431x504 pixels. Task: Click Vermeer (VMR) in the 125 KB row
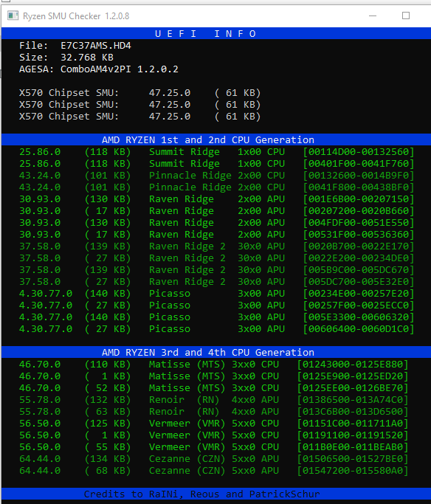point(187,424)
